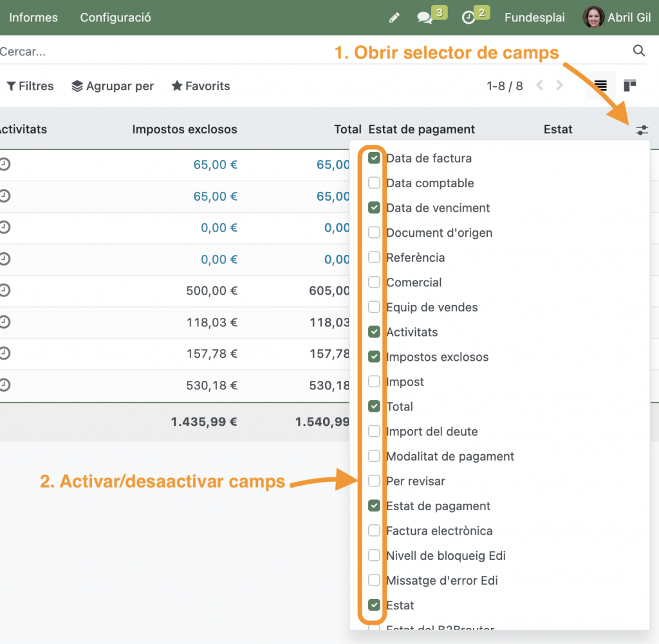Open the Informes menu
The width and height of the screenshot is (659, 644).
[33, 17]
